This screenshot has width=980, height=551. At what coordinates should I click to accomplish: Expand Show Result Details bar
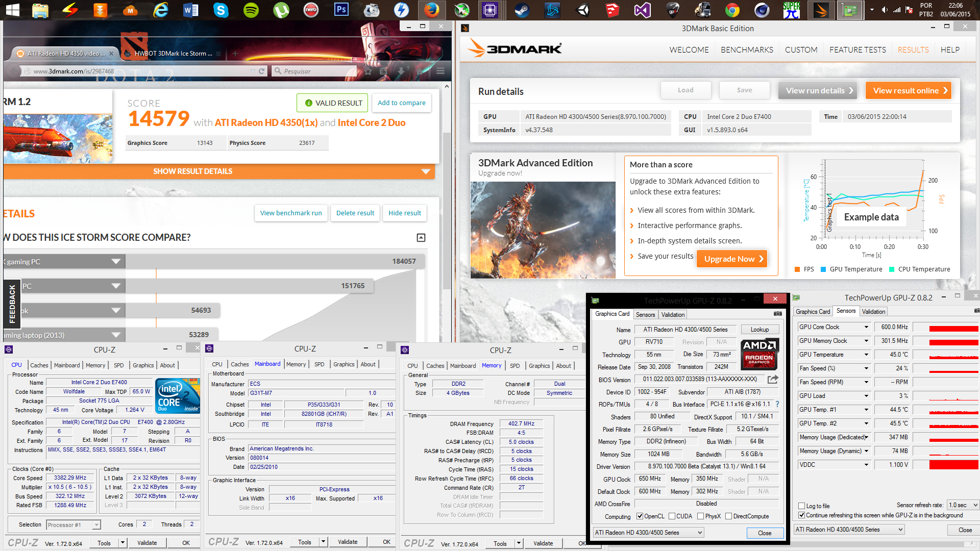[x=219, y=171]
